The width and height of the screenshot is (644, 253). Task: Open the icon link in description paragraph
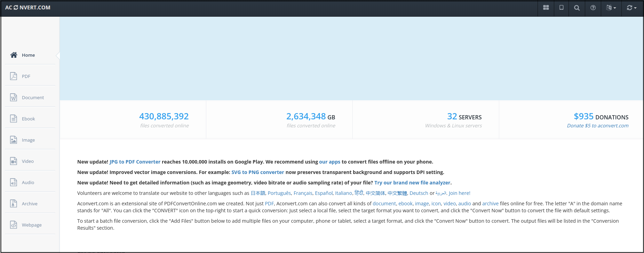click(436, 204)
